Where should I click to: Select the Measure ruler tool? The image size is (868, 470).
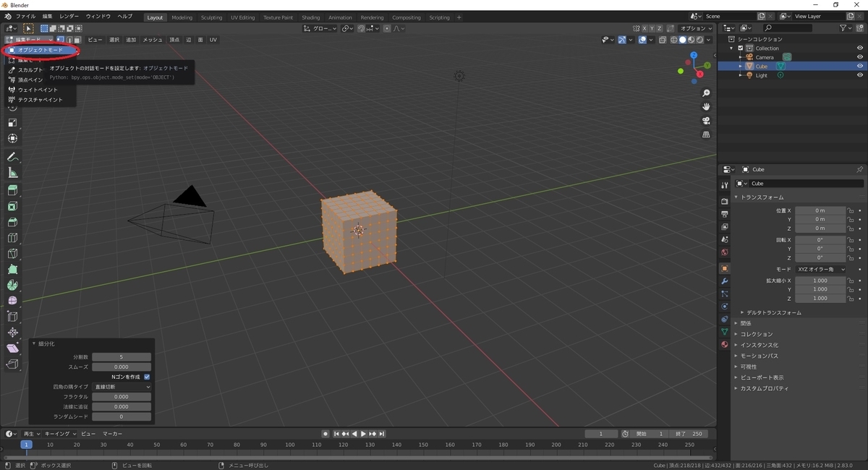click(x=12, y=173)
